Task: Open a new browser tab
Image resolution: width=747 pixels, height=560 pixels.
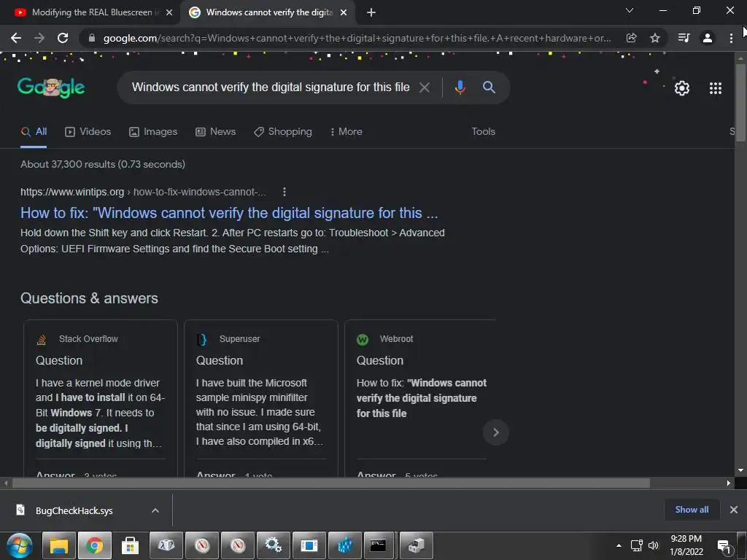Action: [x=371, y=13]
